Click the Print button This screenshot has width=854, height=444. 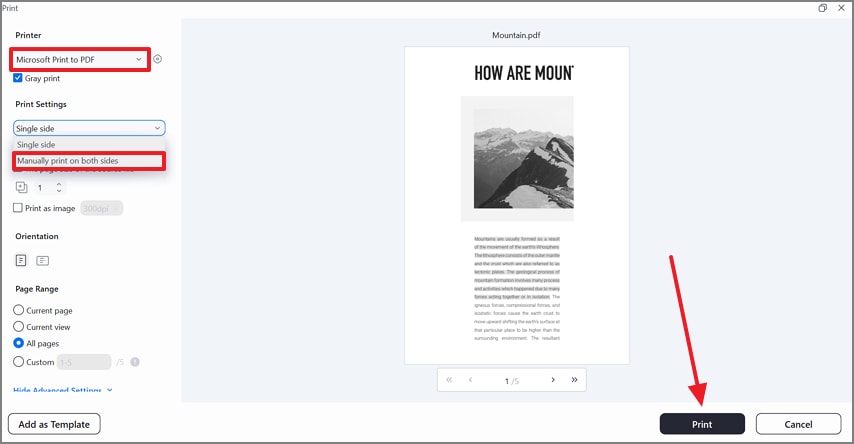pyautogui.click(x=702, y=424)
